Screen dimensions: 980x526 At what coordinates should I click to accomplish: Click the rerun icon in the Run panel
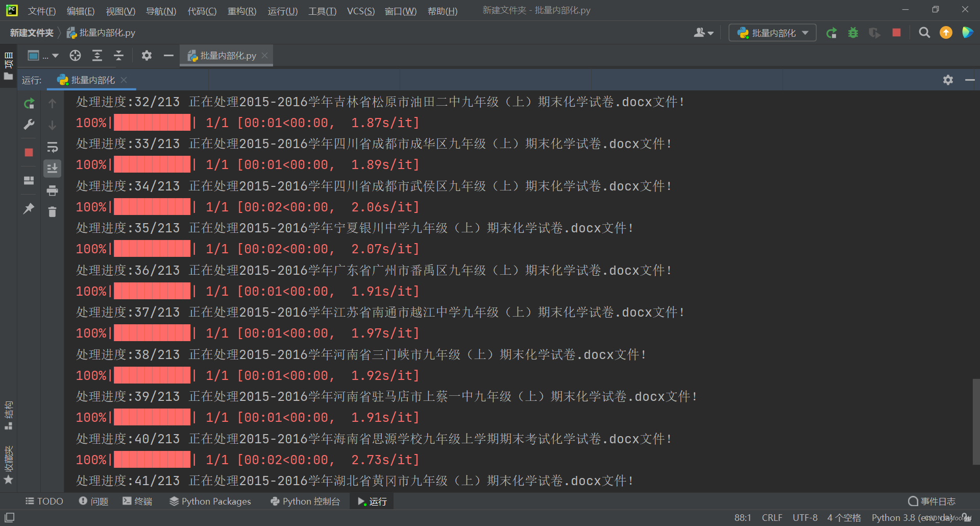click(x=29, y=104)
